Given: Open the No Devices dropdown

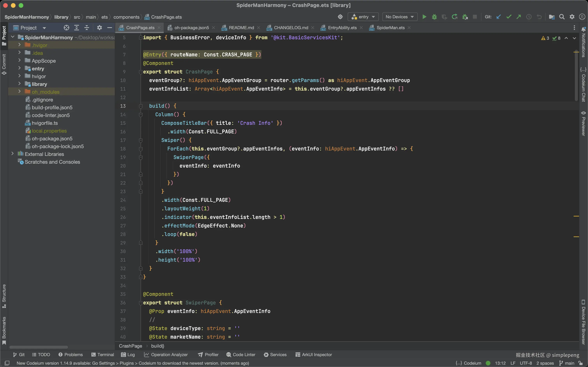Looking at the screenshot, I should click(399, 17).
